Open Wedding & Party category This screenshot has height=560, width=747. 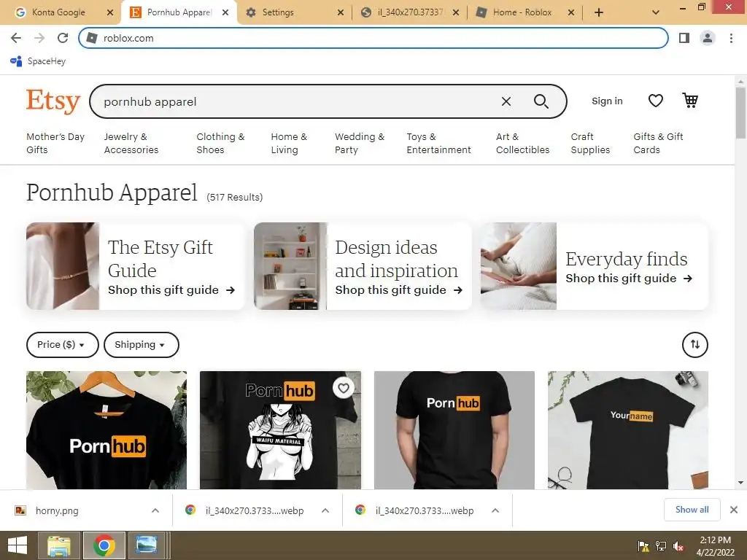coord(360,143)
